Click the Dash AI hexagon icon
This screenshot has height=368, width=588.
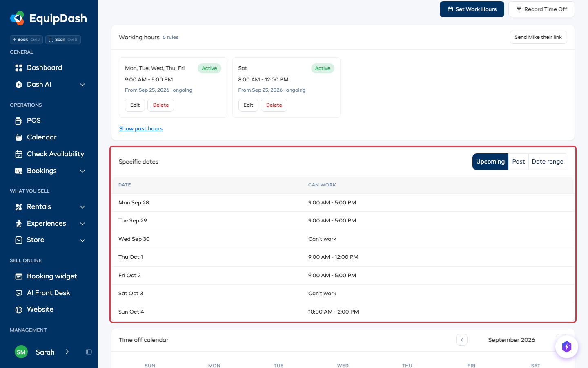19,85
